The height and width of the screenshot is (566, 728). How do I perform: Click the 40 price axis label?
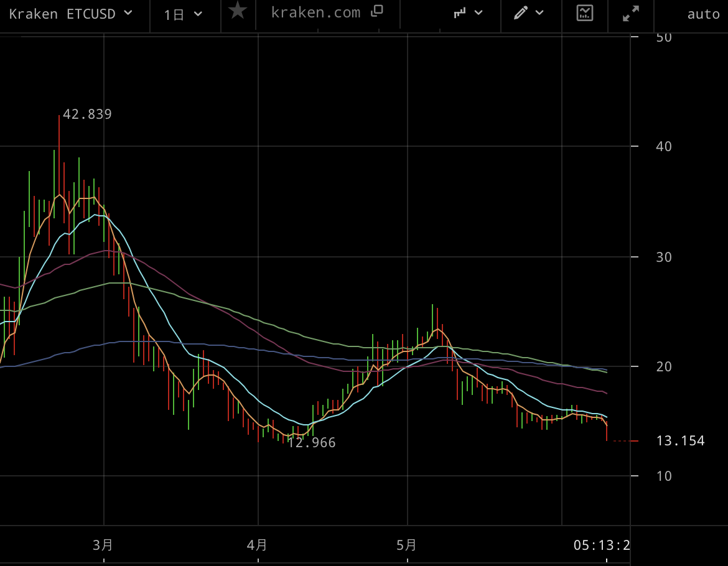(x=664, y=147)
